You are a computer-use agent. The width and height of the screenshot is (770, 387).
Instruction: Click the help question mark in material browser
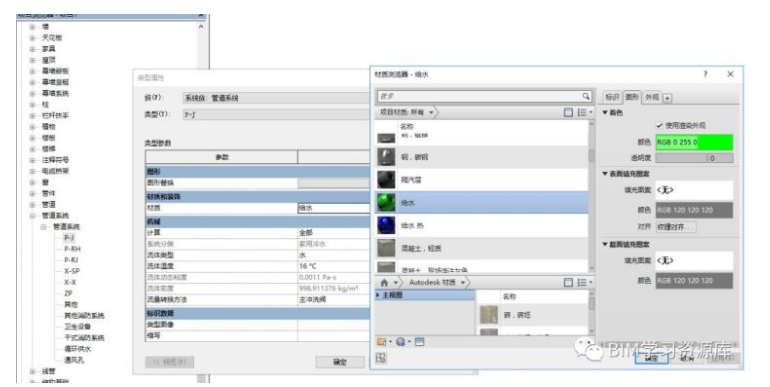706,74
